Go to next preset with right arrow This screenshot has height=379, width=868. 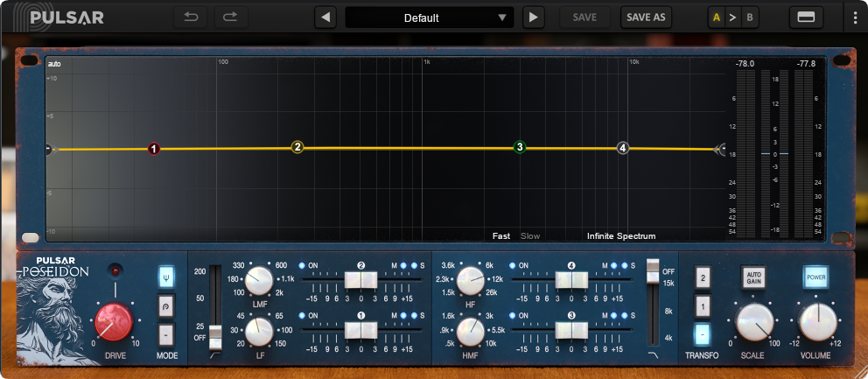tap(533, 18)
